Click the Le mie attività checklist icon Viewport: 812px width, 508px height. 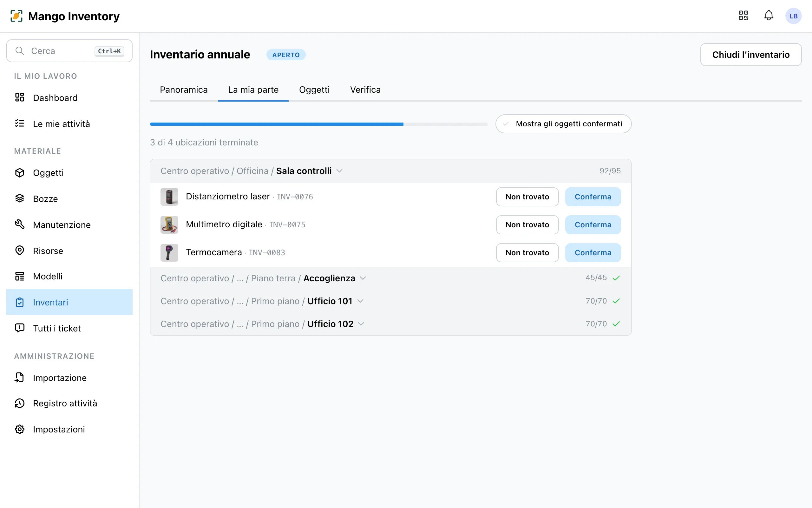20,123
